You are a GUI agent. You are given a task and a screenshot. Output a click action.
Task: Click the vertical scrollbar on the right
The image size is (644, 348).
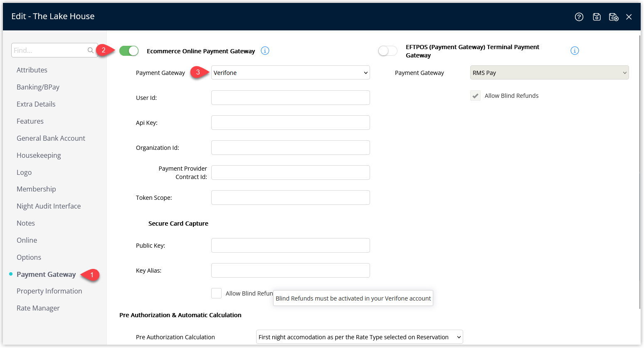[640, 172]
